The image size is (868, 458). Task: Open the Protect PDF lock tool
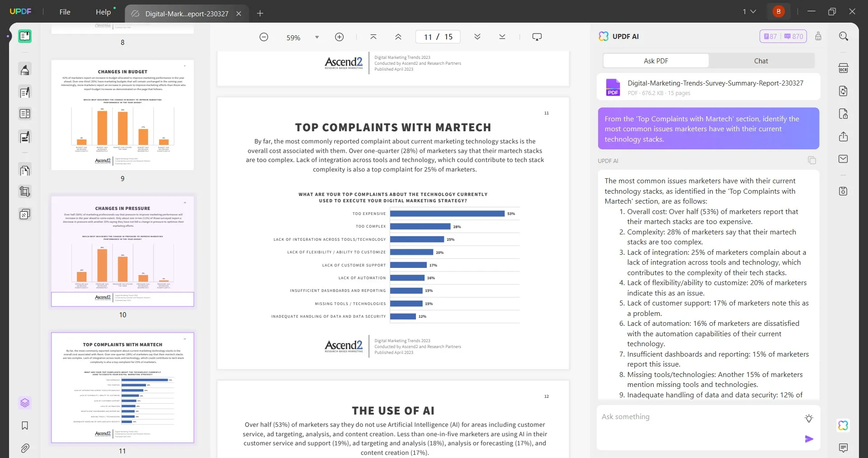(x=844, y=114)
